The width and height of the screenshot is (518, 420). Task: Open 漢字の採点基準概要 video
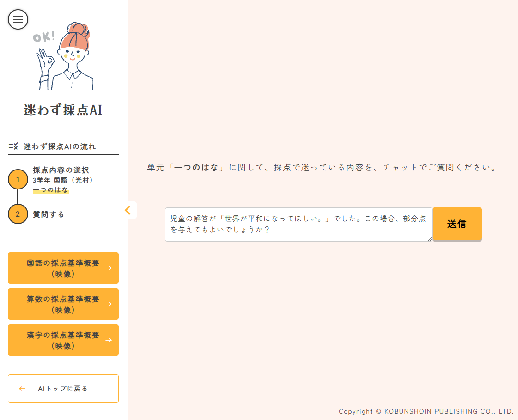(63, 340)
